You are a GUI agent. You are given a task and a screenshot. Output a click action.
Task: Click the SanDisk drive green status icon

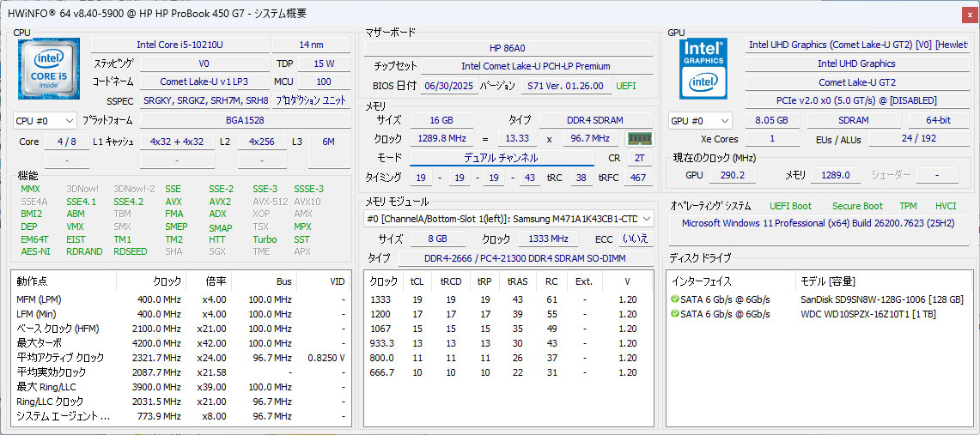674,299
